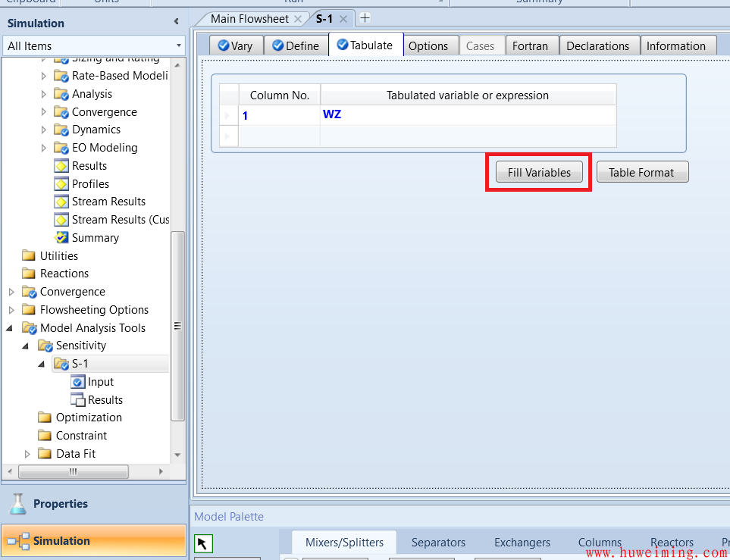Expand the Convergence top-level folder
This screenshot has height=560, width=730.
(11, 292)
